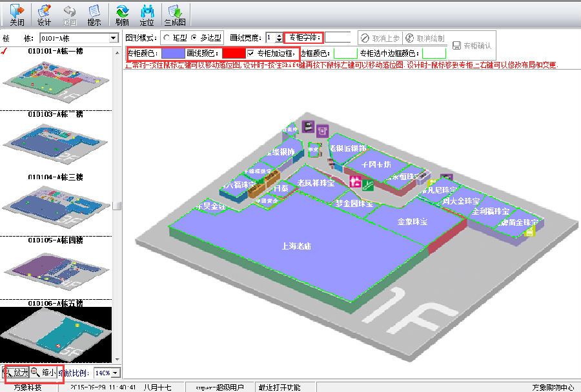Click the 方象购物中心 status bar entry

[x=553, y=387]
